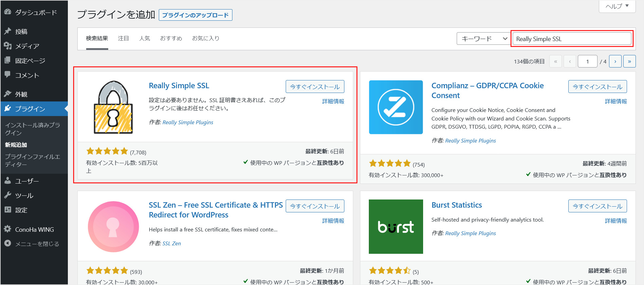Install Complianz plugin with 今すぐインストール
Image resolution: width=644 pixels, height=285 pixels.
click(x=598, y=87)
